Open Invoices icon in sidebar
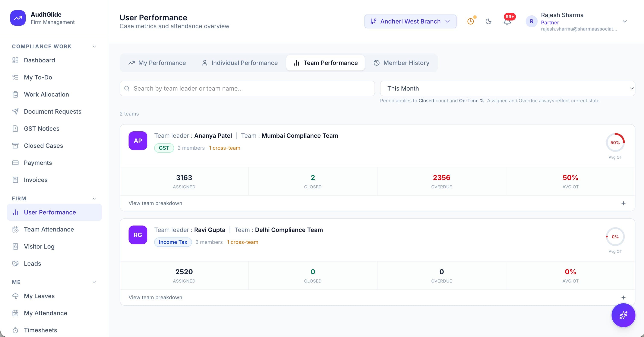Image resolution: width=644 pixels, height=337 pixels. pyautogui.click(x=15, y=180)
